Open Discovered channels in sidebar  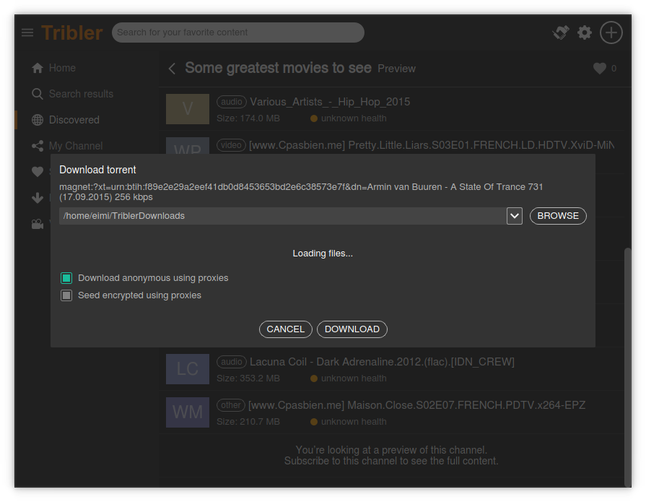(x=66, y=120)
